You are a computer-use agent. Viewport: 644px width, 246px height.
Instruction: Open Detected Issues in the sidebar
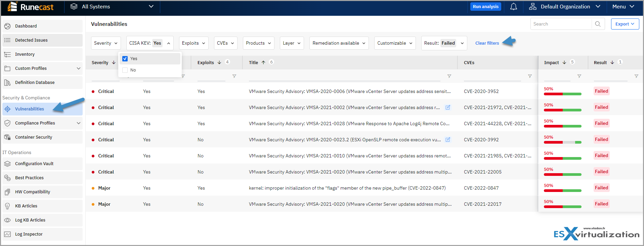click(31, 40)
